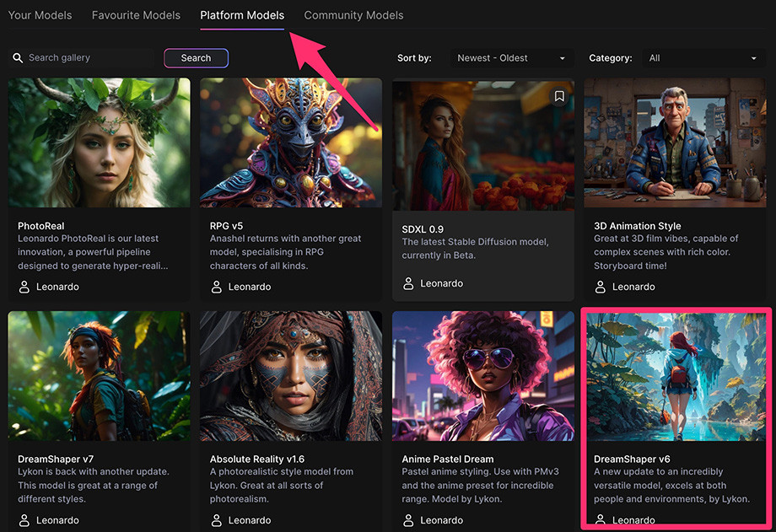Bookmark the SDXL 0.9 model

point(559,96)
